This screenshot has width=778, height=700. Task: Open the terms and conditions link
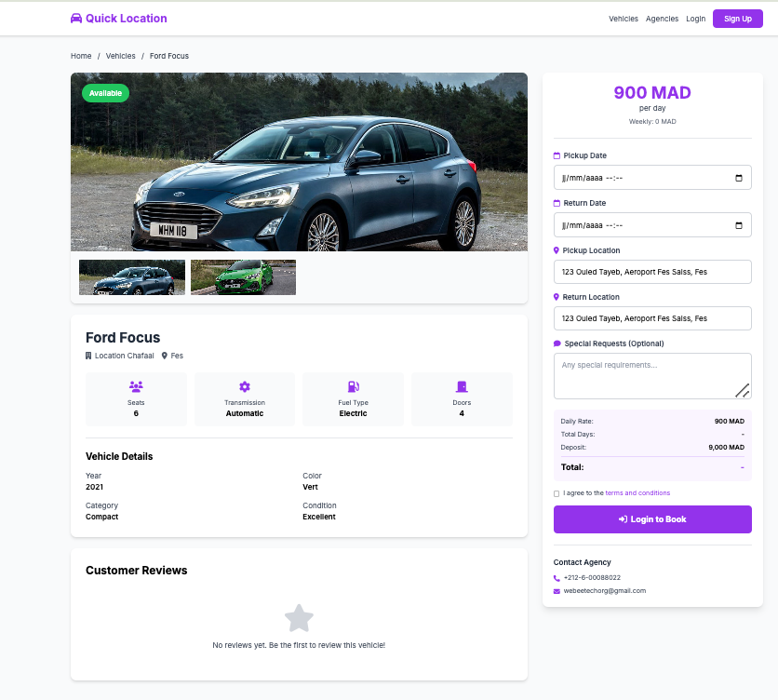[x=637, y=493]
